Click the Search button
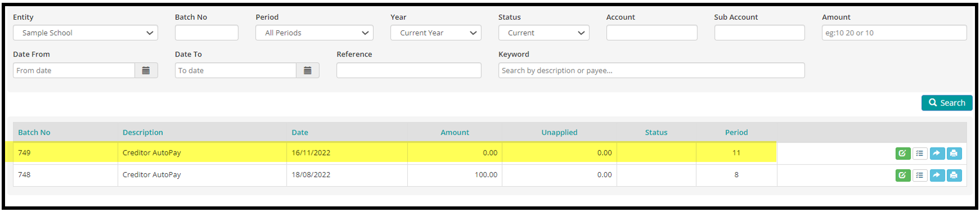Viewport: 980px width, 212px height. (x=946, y=103)
